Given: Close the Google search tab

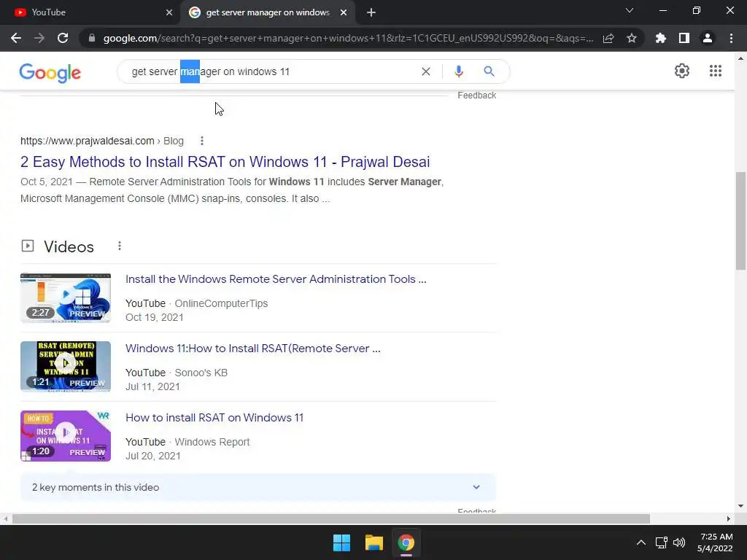Looking at the screenshot, I should pos(344,12).
